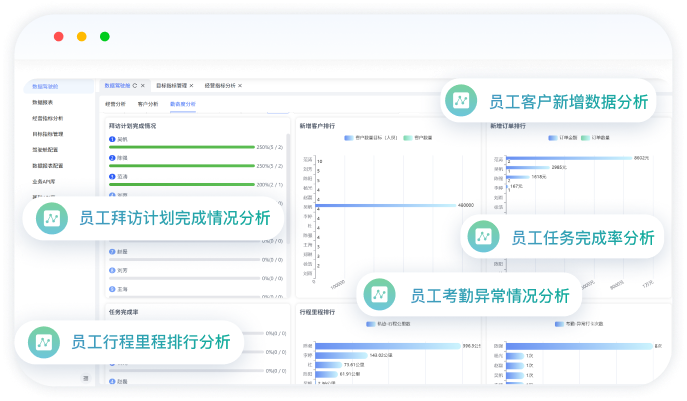
Task: Refresh the 数据驾驶舱 tab
Action: [136, 87]
